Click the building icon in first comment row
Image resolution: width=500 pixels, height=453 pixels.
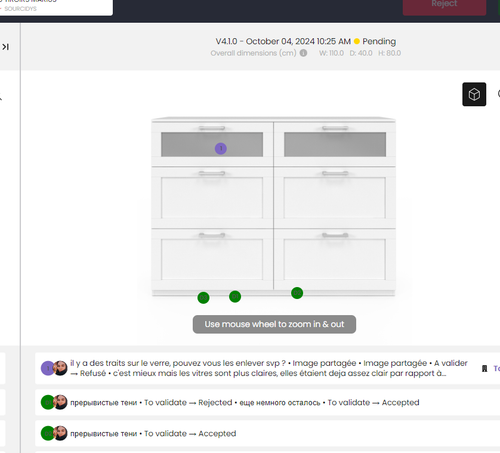(485, 368)
